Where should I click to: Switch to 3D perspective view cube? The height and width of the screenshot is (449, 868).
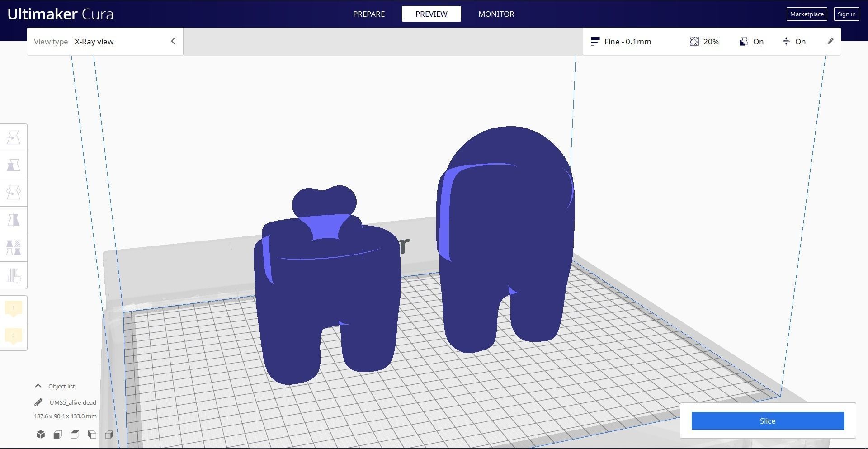(x=41, y=435)
